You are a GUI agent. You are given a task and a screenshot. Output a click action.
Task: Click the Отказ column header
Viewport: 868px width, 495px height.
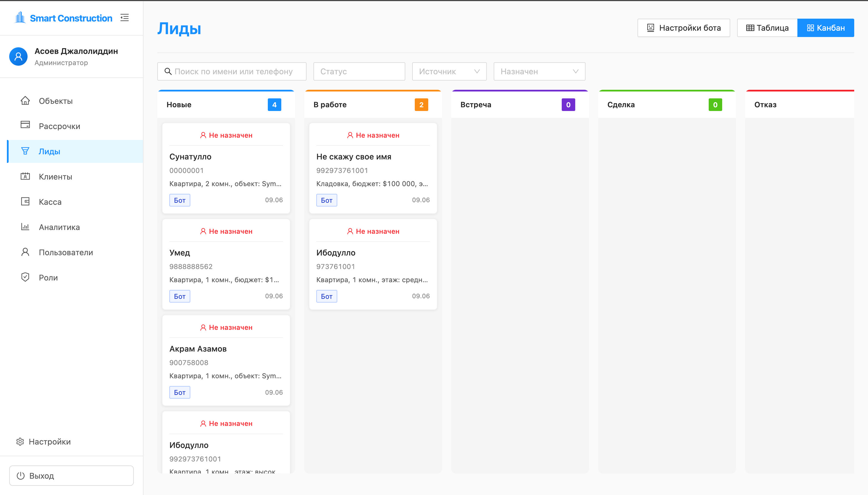[800, 104]
